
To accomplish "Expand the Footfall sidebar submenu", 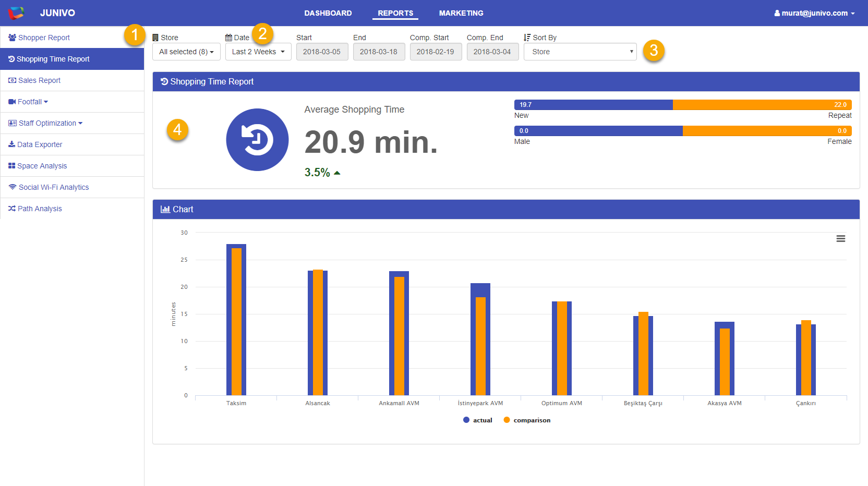I will [29, 102].
